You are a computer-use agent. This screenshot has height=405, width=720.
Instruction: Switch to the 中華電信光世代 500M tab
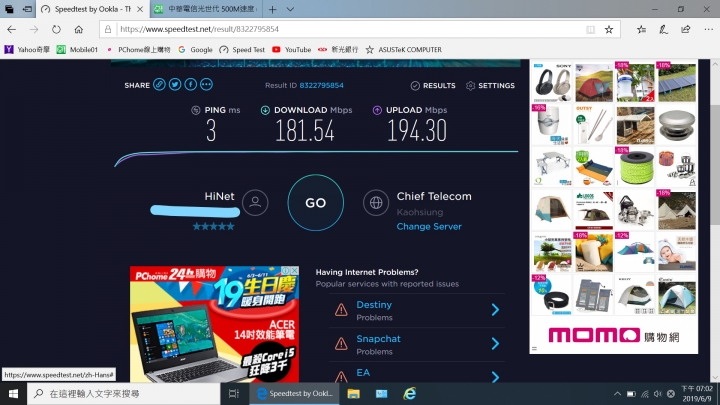tap(206, 9)
